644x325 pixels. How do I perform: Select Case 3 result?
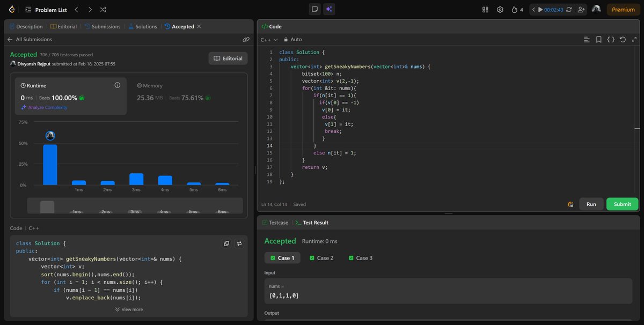(x=360, y=258)
